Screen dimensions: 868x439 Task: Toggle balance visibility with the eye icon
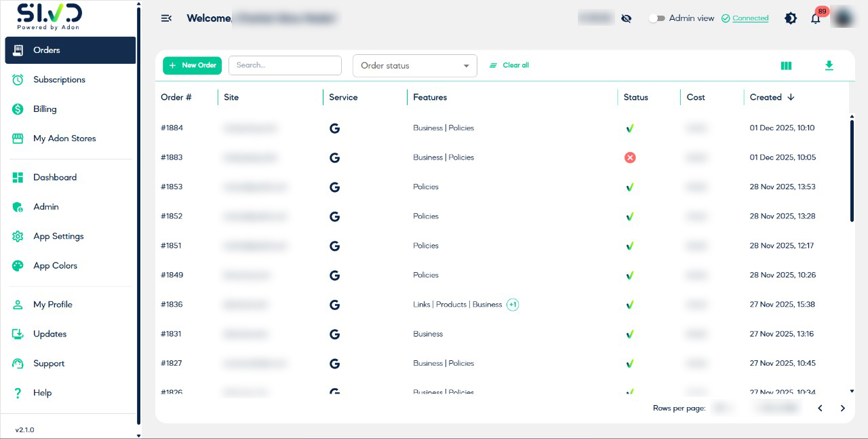pos(626,18)
